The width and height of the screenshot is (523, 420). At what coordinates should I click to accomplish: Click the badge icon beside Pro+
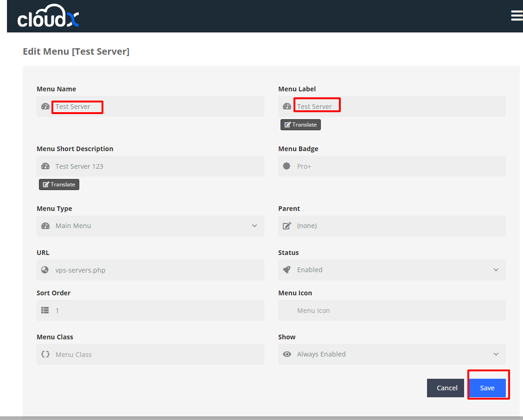pos(287,166)
